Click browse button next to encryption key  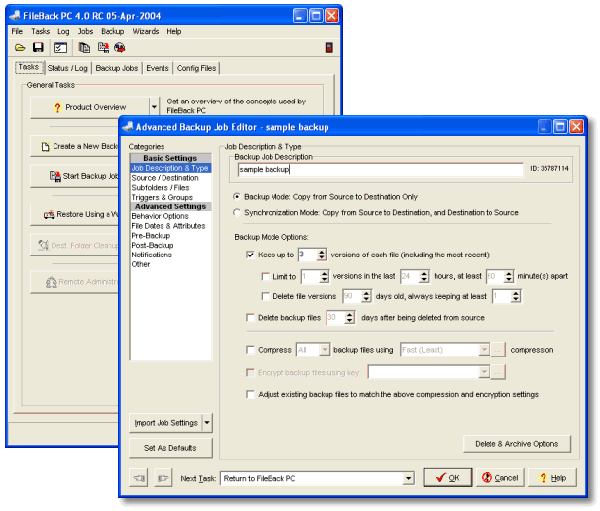click(498, 372)
